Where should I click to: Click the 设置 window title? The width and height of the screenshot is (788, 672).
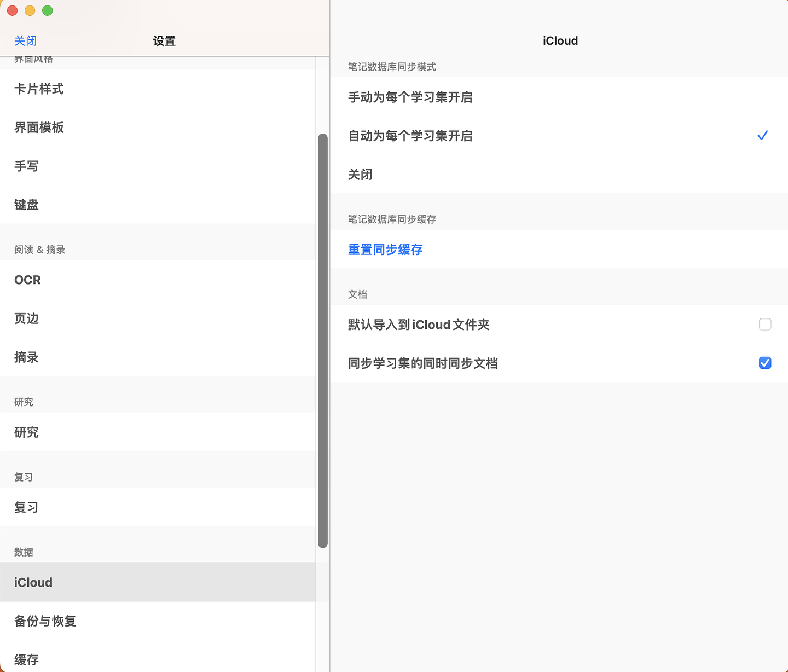point(164,41)
